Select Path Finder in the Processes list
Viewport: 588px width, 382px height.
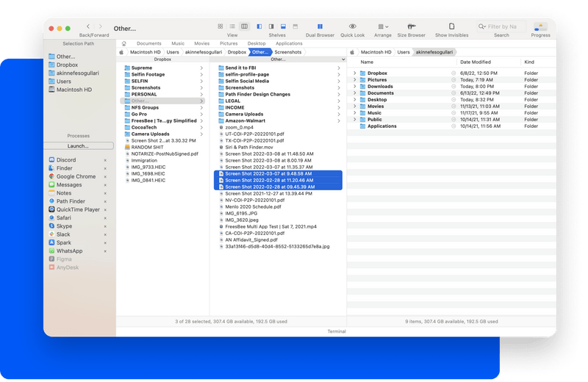click(71, 201)
